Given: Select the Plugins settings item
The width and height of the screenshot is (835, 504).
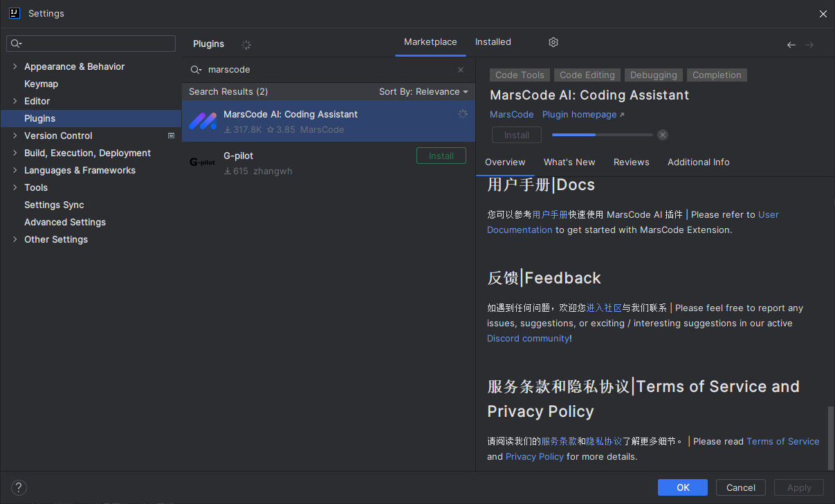Looking at the screenshot, I should [91, 119].
